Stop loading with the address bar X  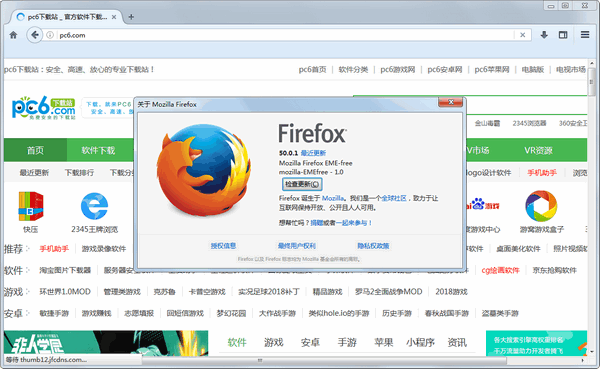pos(522,35)
